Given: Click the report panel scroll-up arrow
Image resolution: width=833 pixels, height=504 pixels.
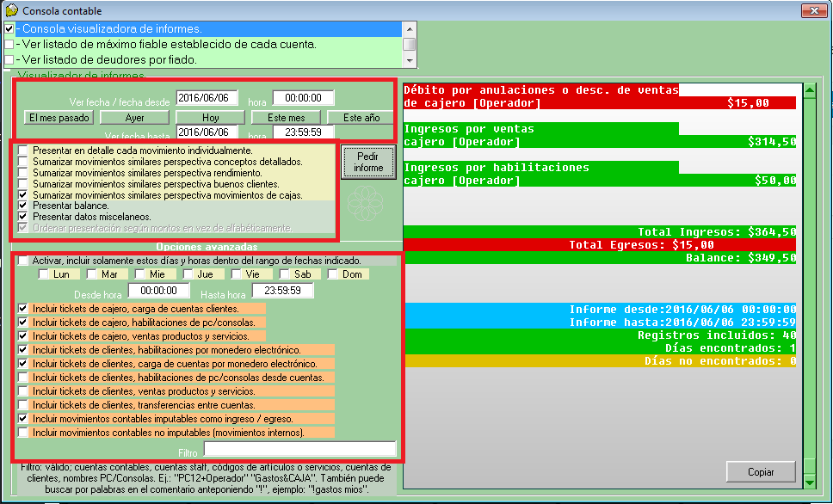Looking at the screenshot, I should pos(810,90).
